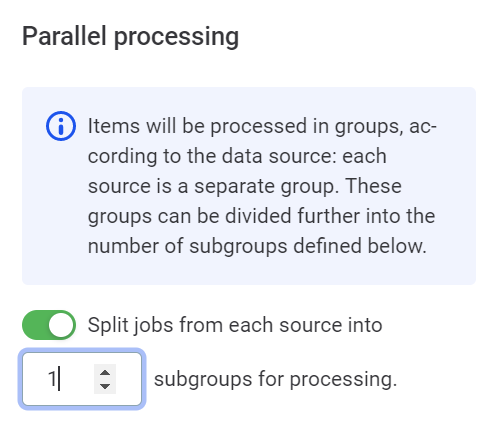495x433 pixels.
Task: Click the value 1 in the number box
Action: (x=52, y=379)
